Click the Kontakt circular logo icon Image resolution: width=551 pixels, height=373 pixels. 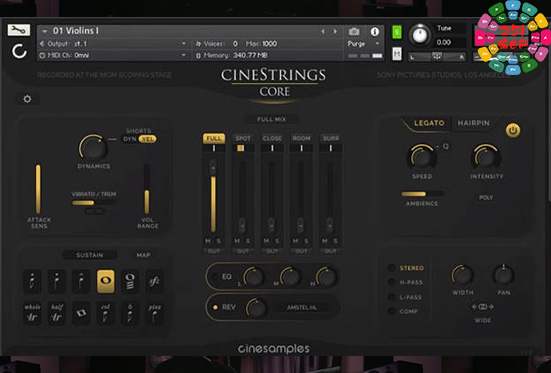click(19, 51)
